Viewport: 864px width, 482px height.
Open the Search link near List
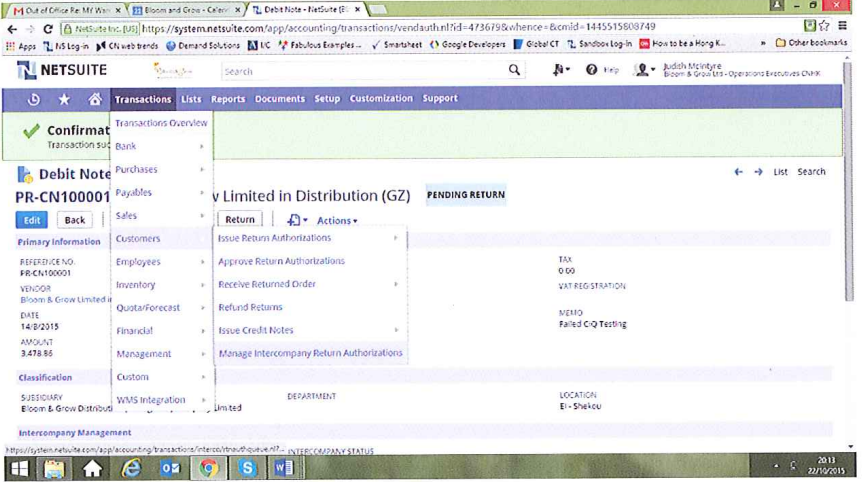[811, 172]
